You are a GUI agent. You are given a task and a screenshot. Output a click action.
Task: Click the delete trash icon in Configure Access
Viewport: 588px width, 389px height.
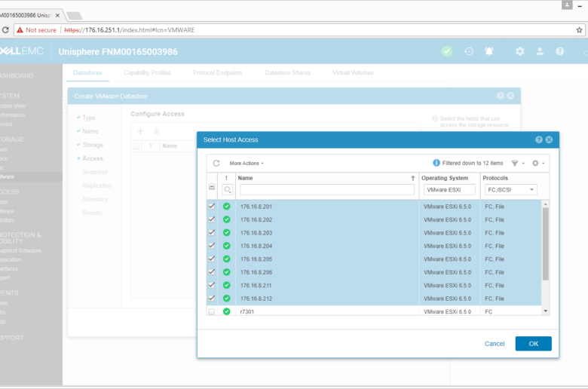point(156,131)
